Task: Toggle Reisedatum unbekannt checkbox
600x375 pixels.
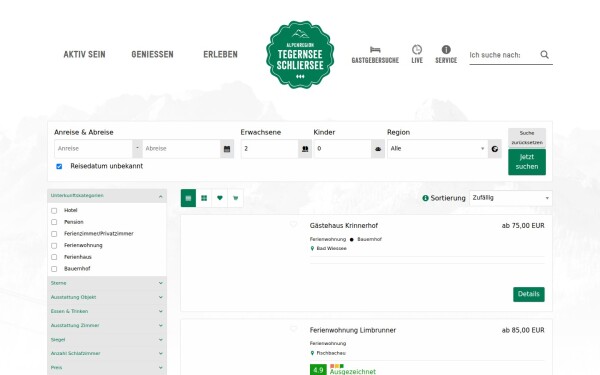Action: pyautogui.click(x=59, y=166)
